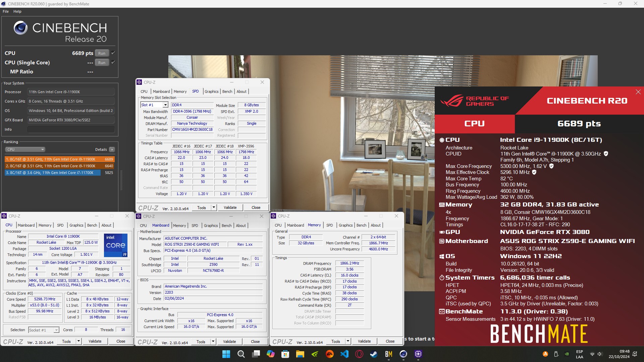Click Validate in the CPU window
Screen dimensions: 644x362
[95, 341]
